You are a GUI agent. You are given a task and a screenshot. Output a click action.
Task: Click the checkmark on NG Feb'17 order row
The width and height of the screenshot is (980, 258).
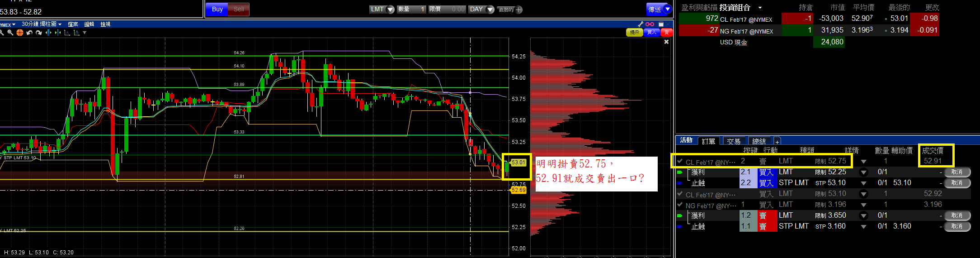[679, 204]
